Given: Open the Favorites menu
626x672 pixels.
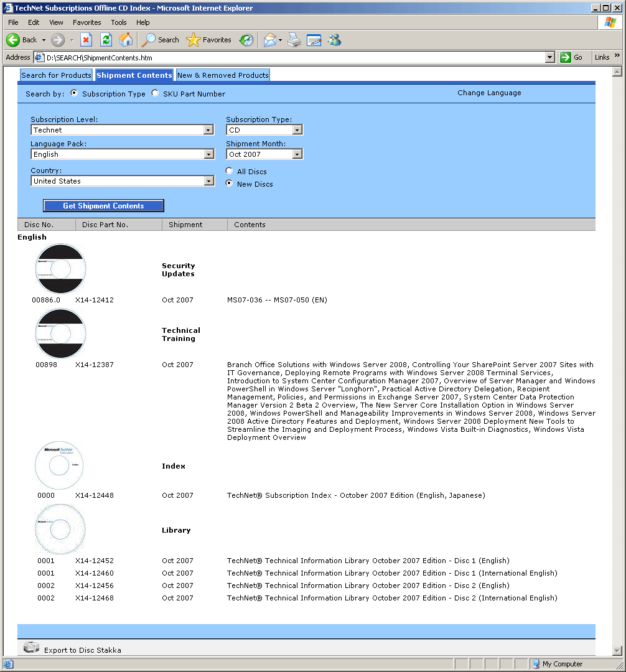Looking at the screenshot, I should (87, 22).
